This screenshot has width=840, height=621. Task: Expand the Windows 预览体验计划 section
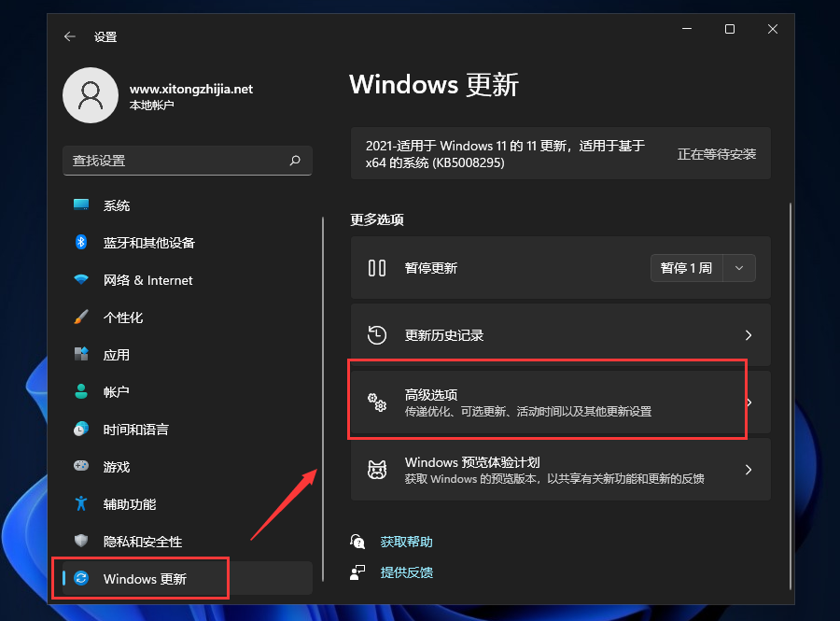click(560, 470)
